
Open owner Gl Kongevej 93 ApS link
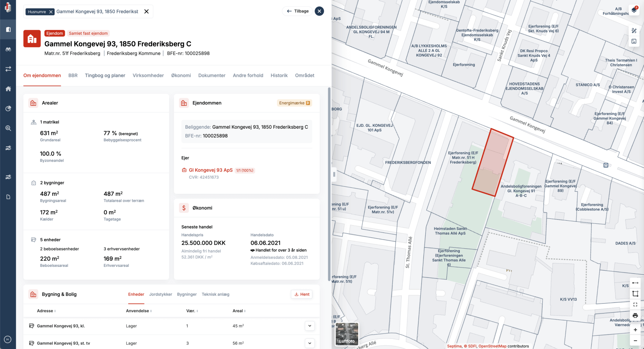coord(211,170)
